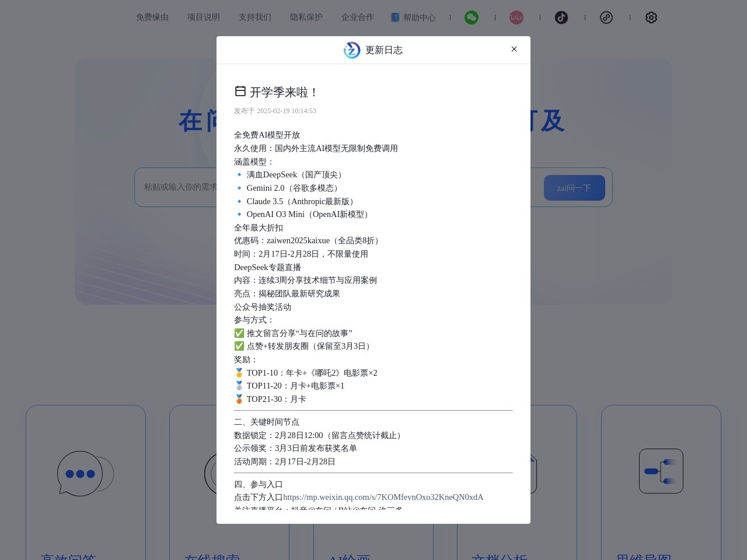Click the link chain icon in top bar

606,17
